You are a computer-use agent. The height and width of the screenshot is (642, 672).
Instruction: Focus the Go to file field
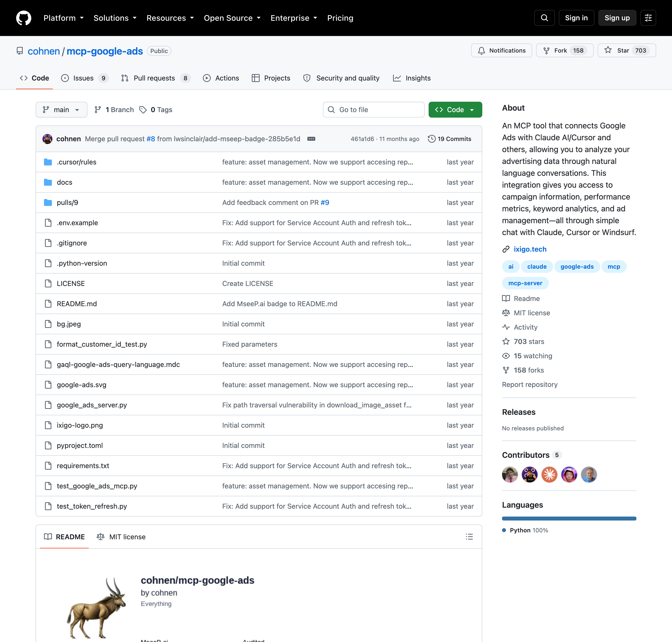(374, 109)
